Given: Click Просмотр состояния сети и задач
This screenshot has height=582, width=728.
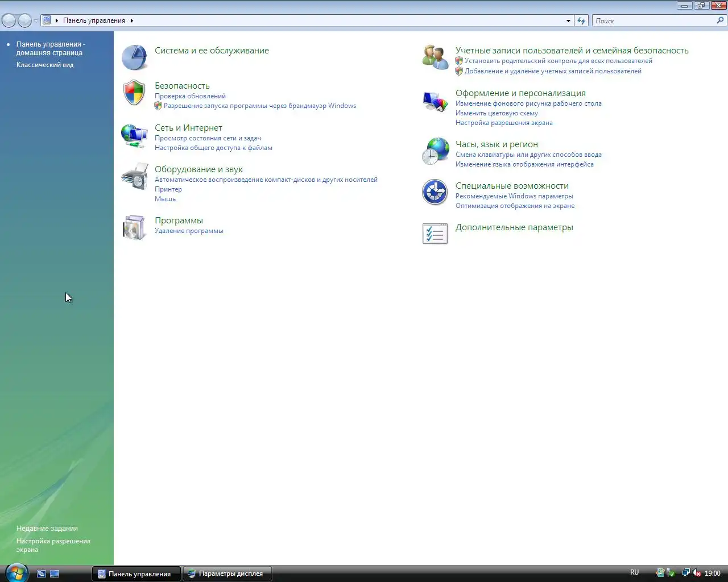Looking at the screenshot, I should (x=208, y=138).
